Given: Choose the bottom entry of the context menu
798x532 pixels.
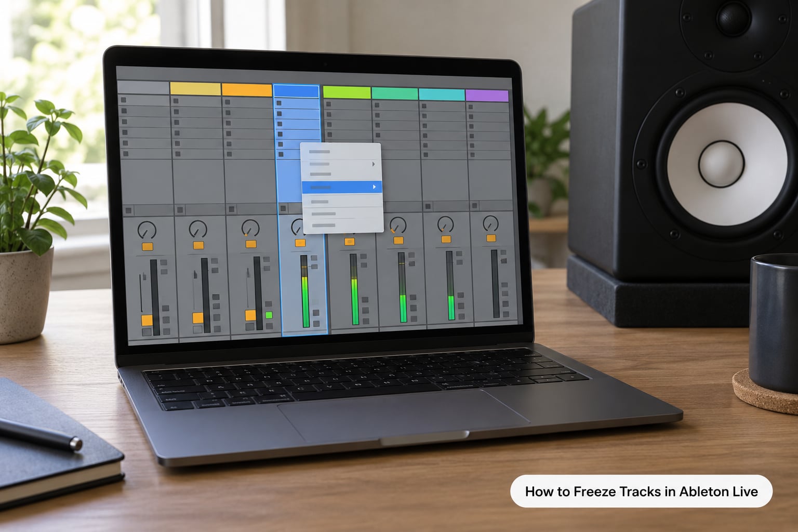Looking at the screenshot, I should click(x=343, y=225).
